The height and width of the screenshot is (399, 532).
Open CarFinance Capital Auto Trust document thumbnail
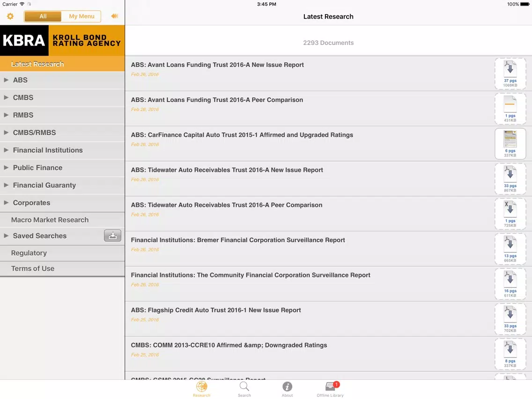pos(510,144)
